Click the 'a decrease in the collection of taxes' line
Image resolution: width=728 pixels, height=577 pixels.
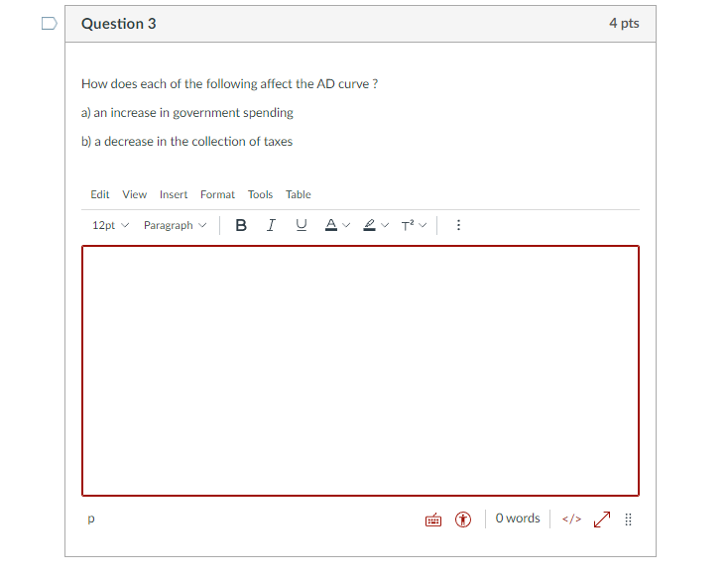pyautogui.click(x=186, y=142)
